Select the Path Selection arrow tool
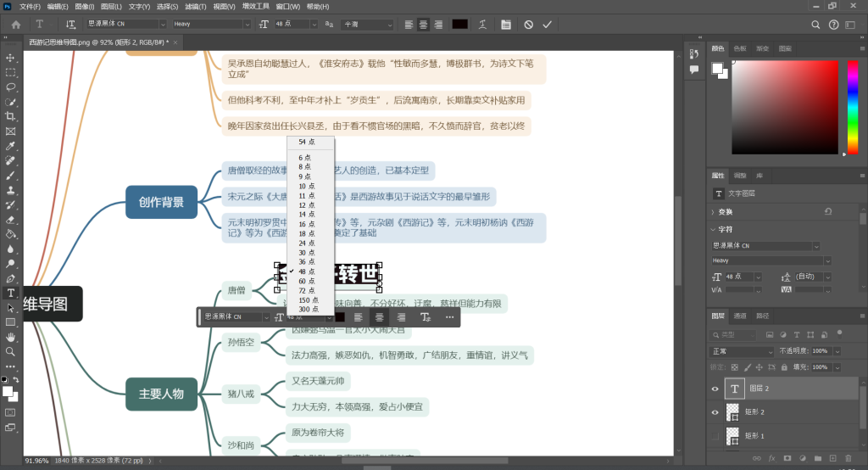The height and width of the screenshot is (470, 868). point(10,308)
